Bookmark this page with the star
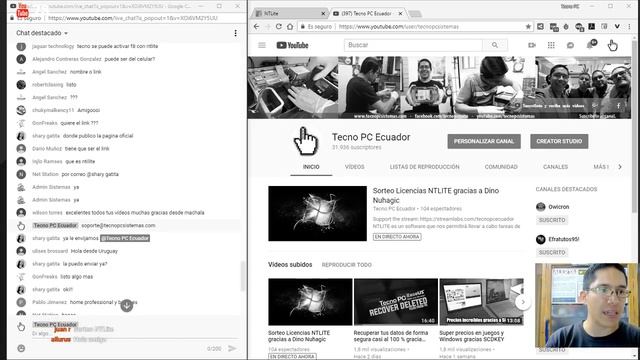Viewport: 640px width, 360px height. point(528,27)
